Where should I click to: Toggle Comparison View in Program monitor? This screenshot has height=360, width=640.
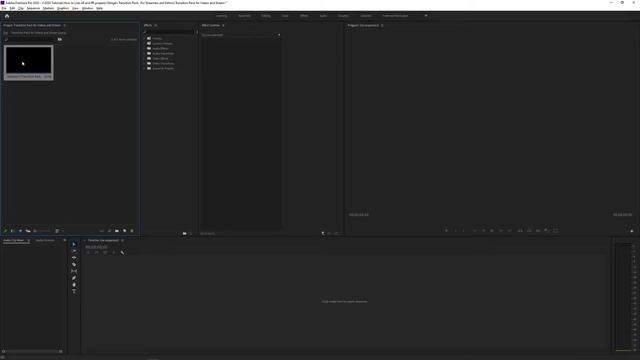[547, 231]
